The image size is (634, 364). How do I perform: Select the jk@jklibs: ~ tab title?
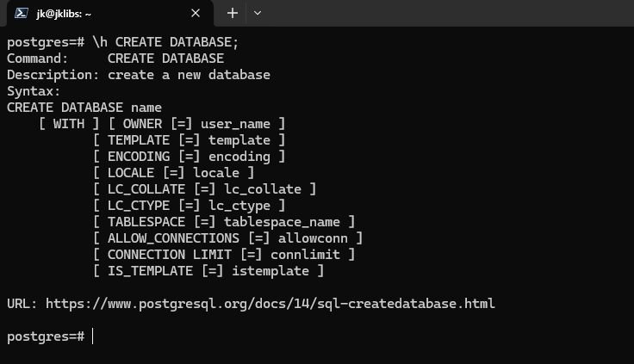[64, 14]
